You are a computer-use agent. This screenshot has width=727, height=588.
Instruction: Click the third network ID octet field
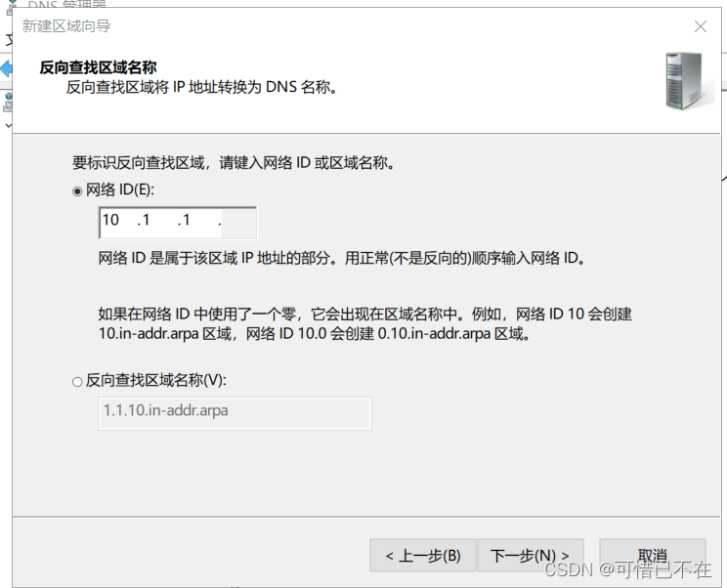coord(197,221)
